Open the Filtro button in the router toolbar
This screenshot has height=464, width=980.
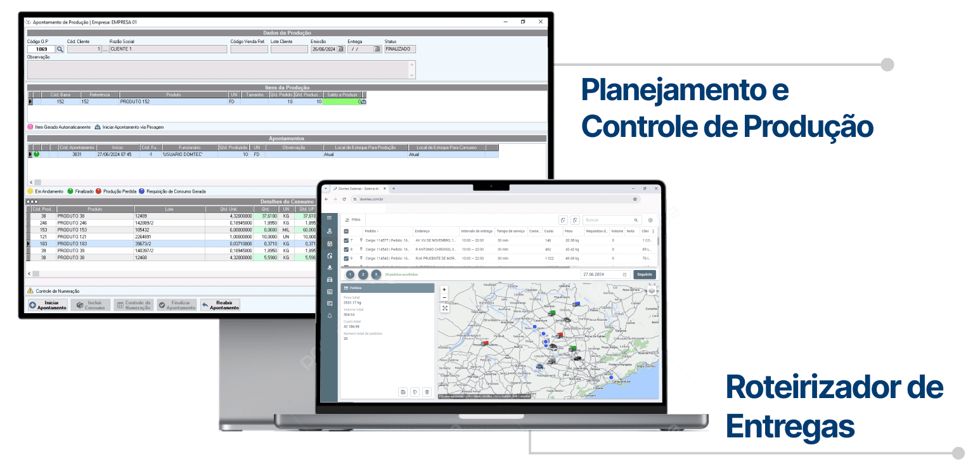pyautogui.click(x=352, y=220)
